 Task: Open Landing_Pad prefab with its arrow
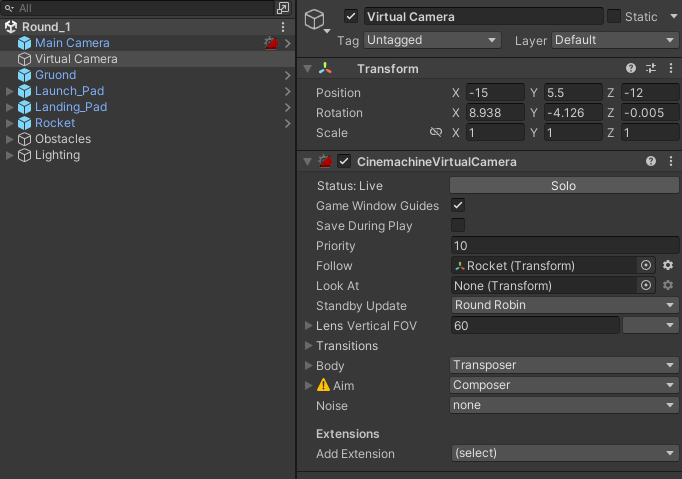(x=288, y=107)
